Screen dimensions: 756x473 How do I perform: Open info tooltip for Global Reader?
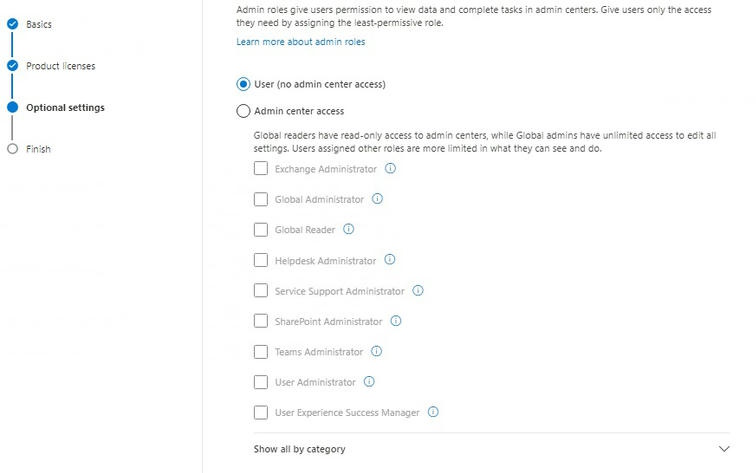[x=348, y=230]
